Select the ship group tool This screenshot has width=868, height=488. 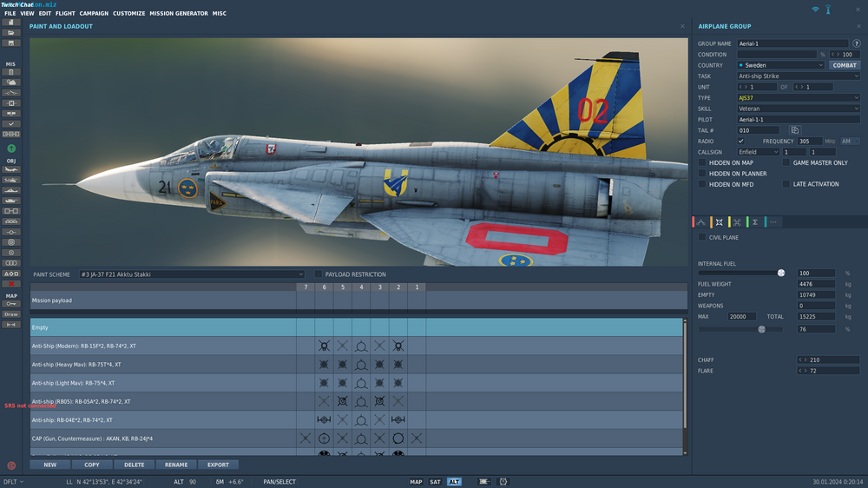(x=11, y=190)
